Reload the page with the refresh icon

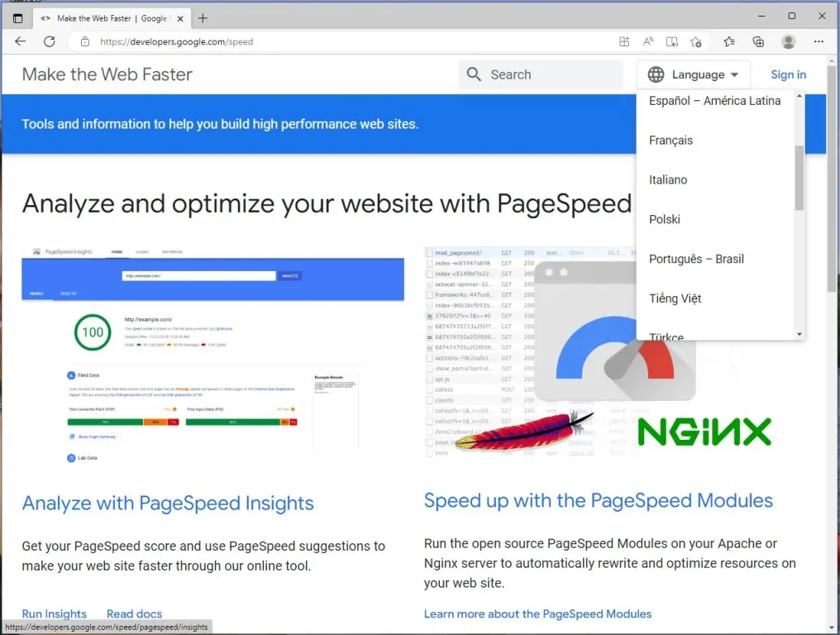tap(49, 41)
